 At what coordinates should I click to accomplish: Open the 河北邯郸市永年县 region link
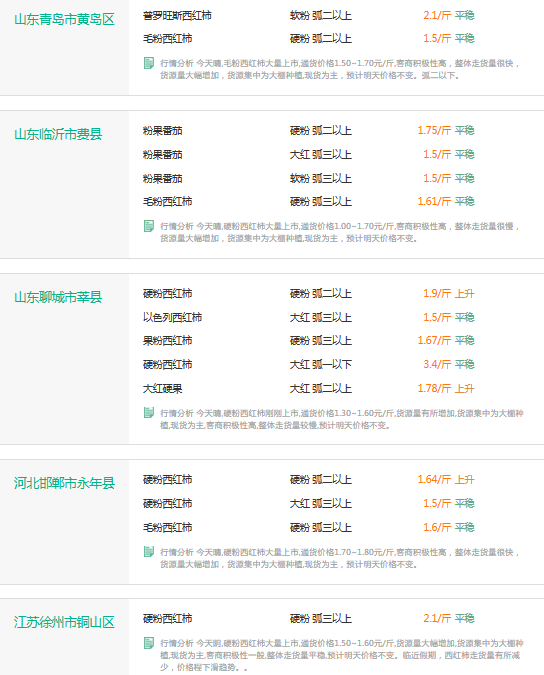tap(65, 483)
